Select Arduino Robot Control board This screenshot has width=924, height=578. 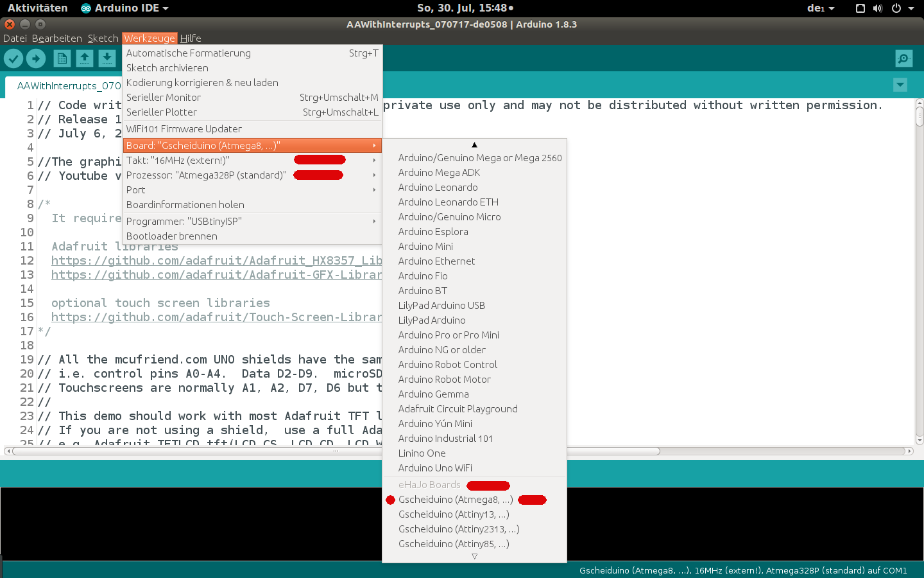coord(474,365)
